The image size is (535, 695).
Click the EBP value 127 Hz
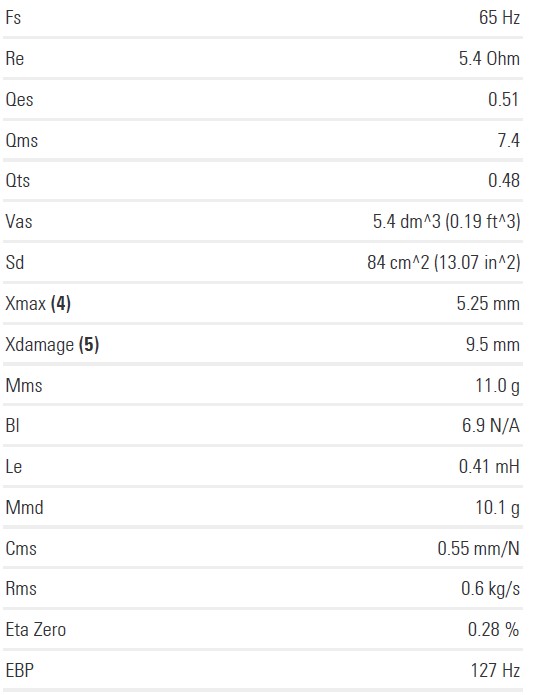(495, 670)
